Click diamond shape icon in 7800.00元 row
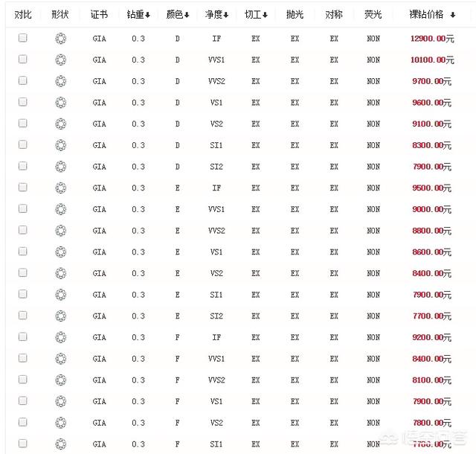Screen dimensions: 476x454 [61, 423]
